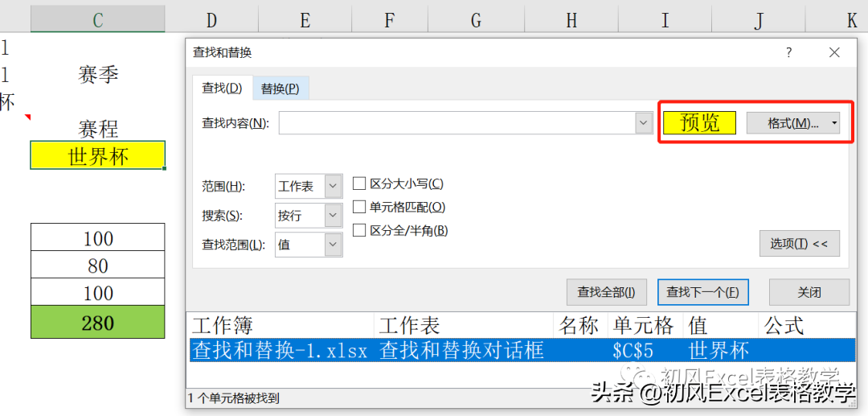Click the 值 results column header
868x416 pixels.
click(721, 326)
